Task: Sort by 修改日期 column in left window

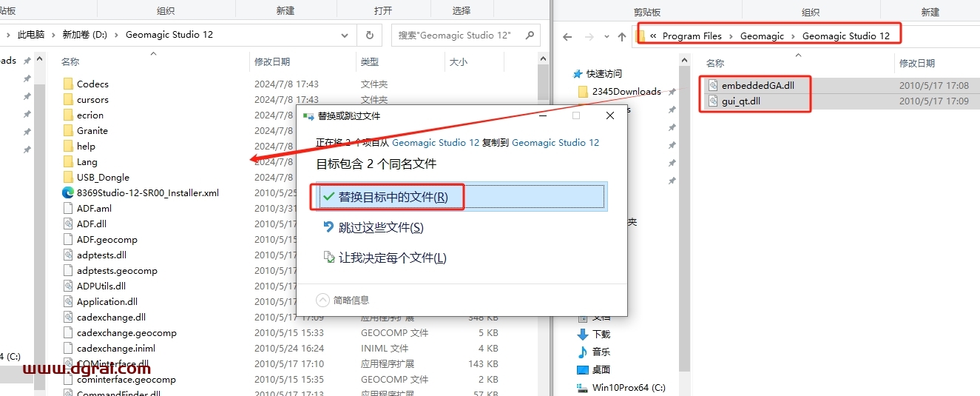Action: 272,62
